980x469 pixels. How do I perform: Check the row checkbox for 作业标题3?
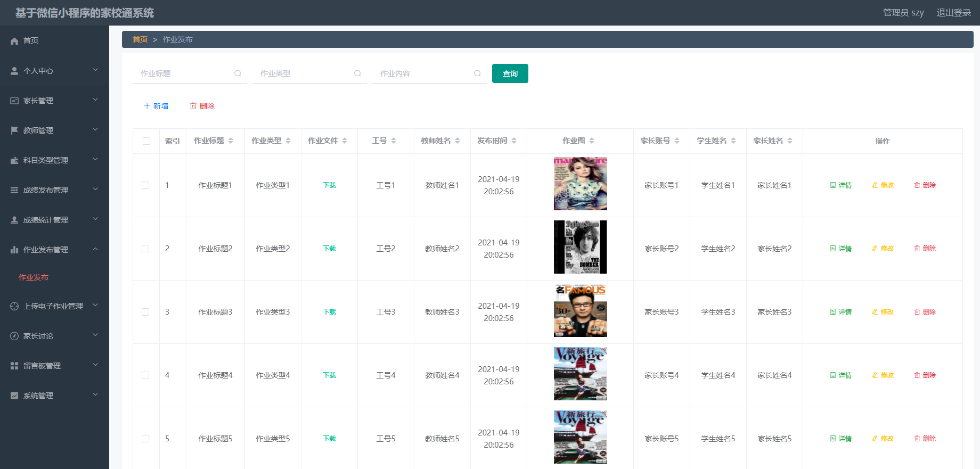145,312
